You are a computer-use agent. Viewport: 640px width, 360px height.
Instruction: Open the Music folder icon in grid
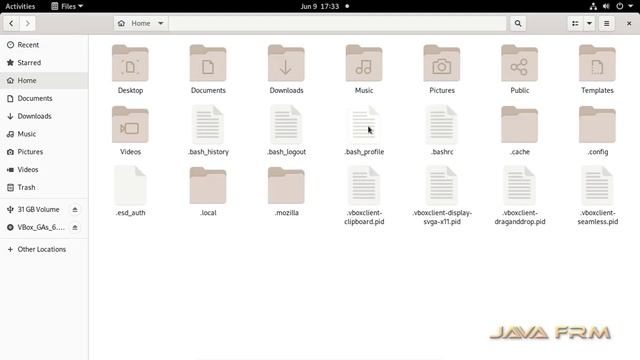pyautogui.click(x=364, y=64)
